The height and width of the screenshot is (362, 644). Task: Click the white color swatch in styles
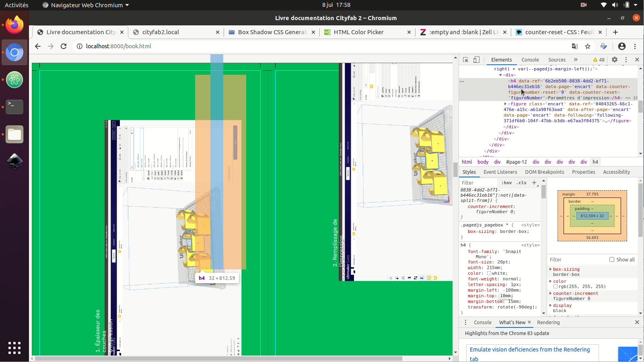click(x=489, y=273)
